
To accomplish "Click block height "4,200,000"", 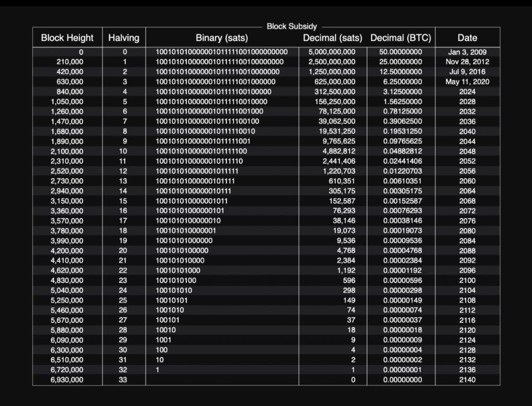I will coord(67,251).
